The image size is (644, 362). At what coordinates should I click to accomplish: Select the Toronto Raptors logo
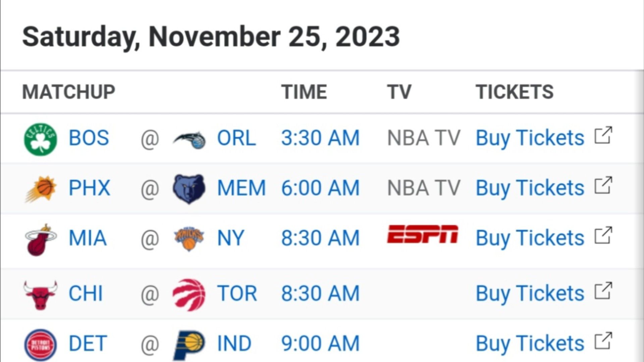189,295
